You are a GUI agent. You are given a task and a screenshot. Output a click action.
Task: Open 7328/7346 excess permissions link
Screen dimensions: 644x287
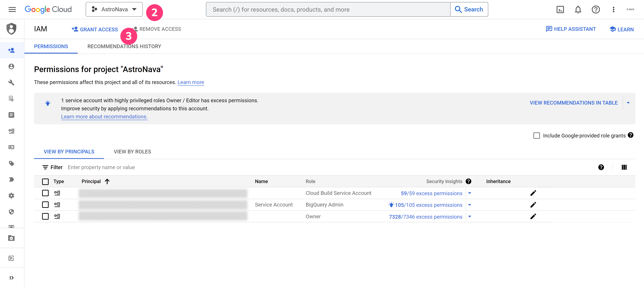click(x=425, y=217)
